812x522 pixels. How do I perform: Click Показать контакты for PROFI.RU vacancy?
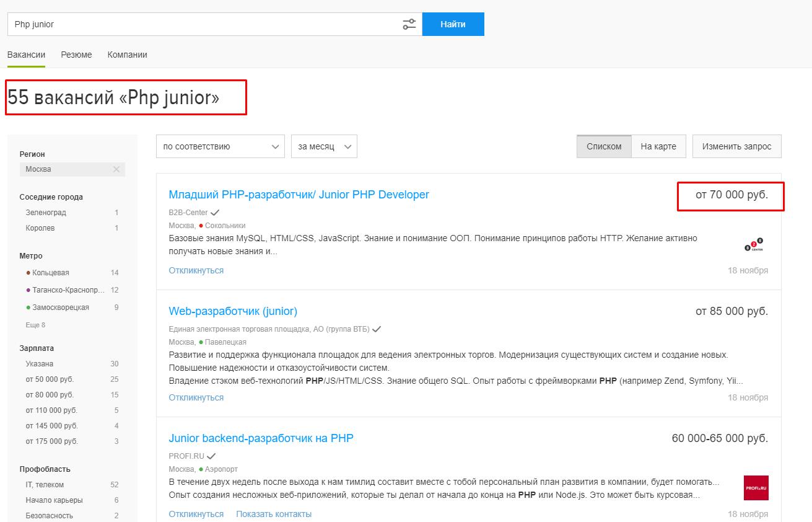click(273, 514)
